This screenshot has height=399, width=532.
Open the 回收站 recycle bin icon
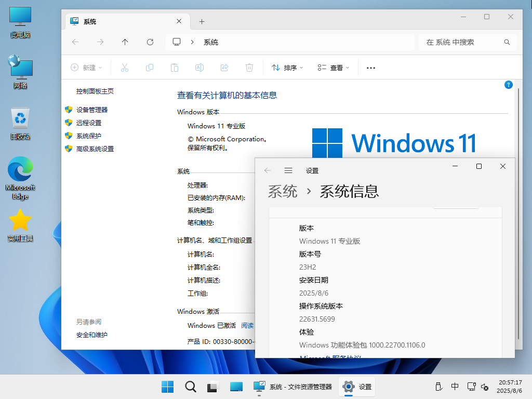coord(20,124)
